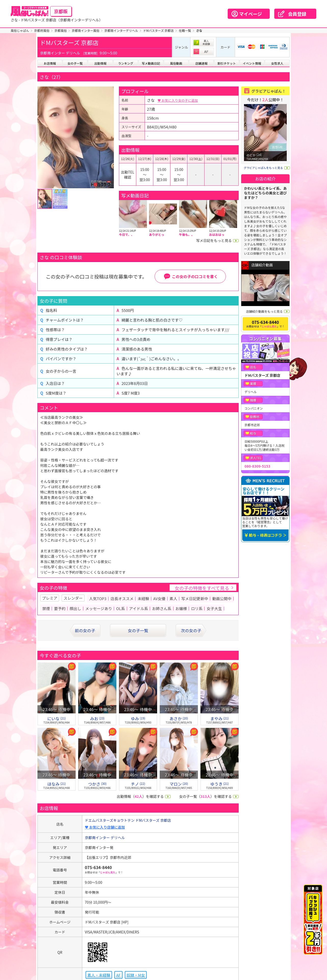The image size is (327, 980).
Task: Add girl to favorites heart link
Action: [x=178, y=100]
